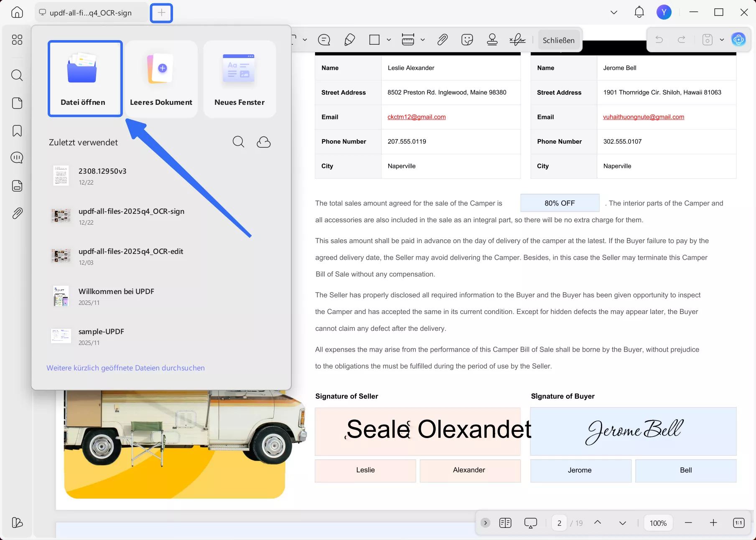
Task: Open a Neues Fenster
Action: (239, 79)
